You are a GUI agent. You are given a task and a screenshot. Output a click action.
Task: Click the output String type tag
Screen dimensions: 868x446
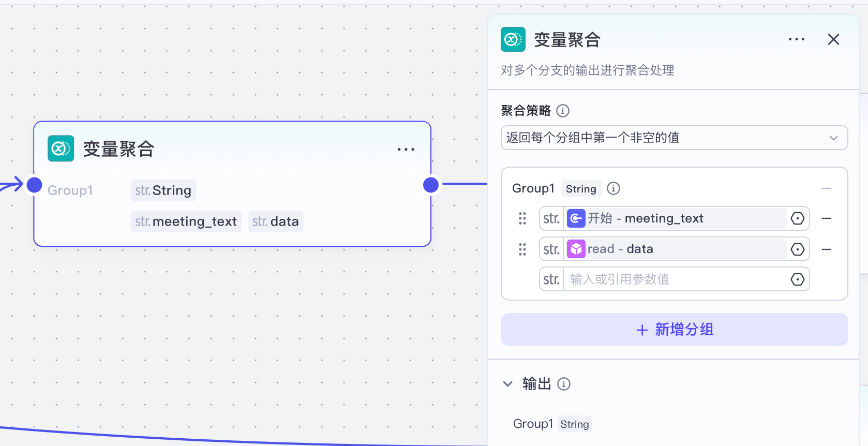575,424
